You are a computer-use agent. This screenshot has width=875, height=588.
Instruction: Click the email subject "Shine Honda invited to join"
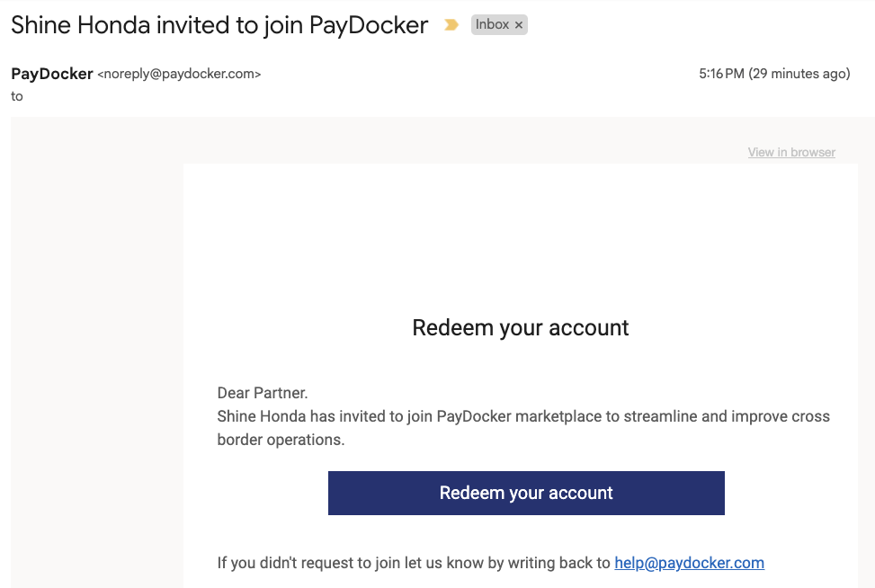coord(156,26)
